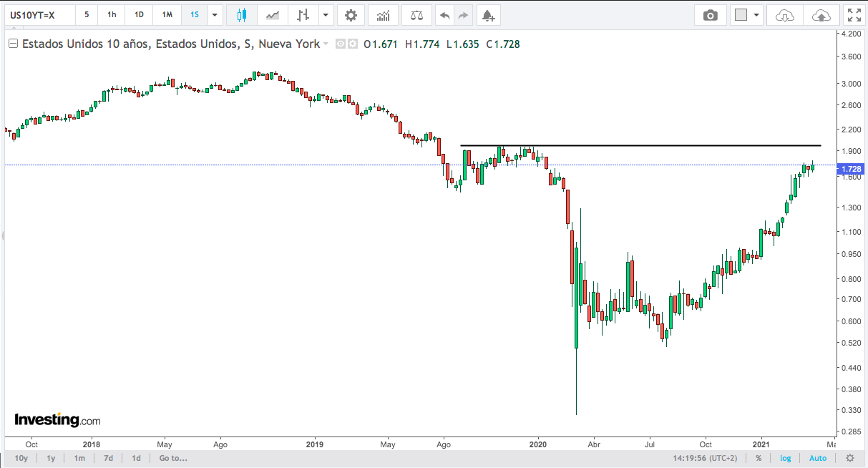Expand the legend title dropdown after Nueva York
The width and height of the screenshot is (868, 468).
coord(326,44)
